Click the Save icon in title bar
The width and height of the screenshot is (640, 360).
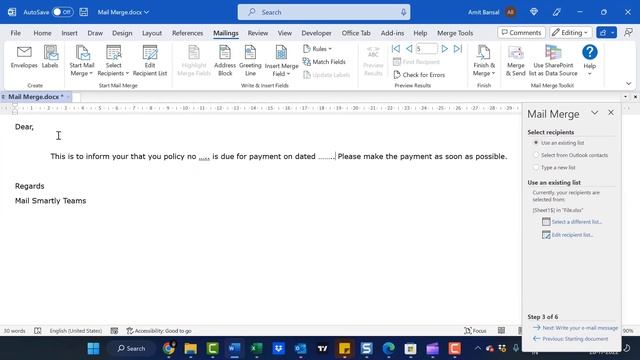[84, 12]
